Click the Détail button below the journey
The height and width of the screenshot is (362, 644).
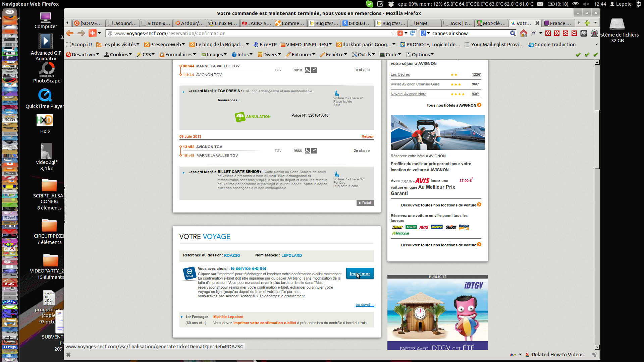[x=365, y=203]
